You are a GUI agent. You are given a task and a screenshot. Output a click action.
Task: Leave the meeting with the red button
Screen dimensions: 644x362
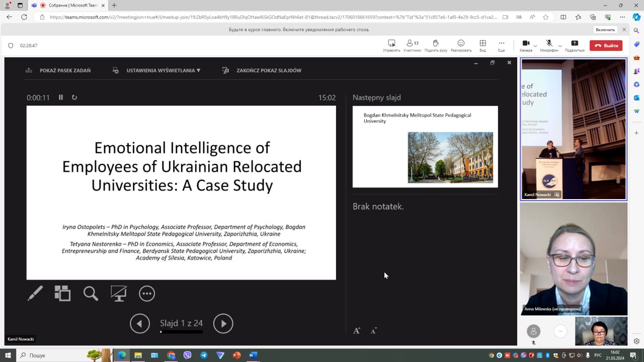point(606,46)
